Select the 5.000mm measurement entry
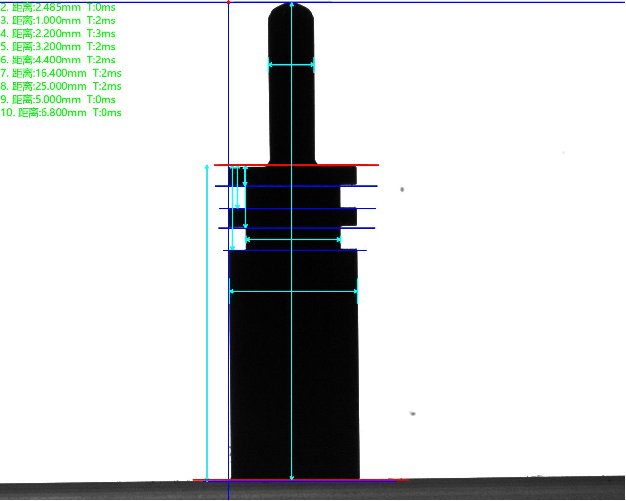Screen dimensions: 626x501 (x=59, y=99)
